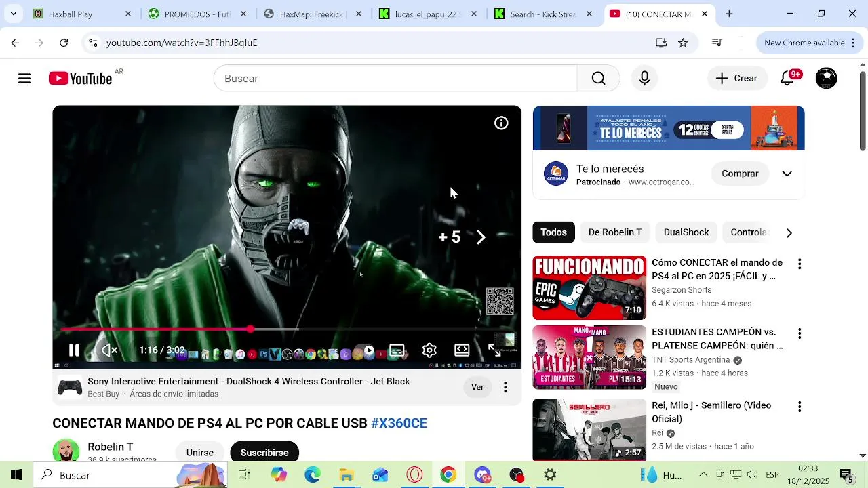Open options for ESTUDIANTES CAMPEÓN video
Image resolution: width=868 pixels, height=488 pixels.
(800, 334)
